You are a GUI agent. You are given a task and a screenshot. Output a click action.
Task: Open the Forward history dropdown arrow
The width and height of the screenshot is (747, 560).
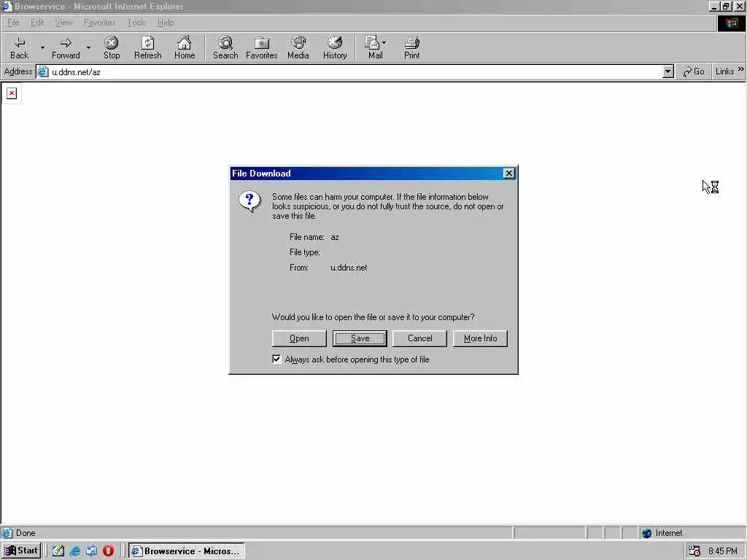coord(88,47)
